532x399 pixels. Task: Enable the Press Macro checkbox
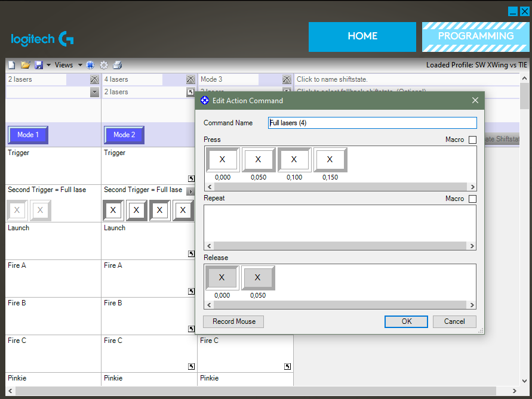click(472, 140)
